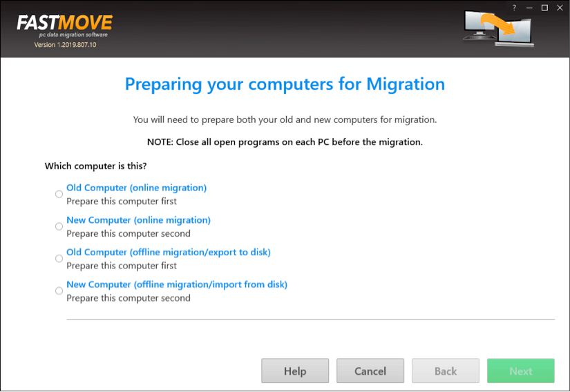Image resolution: width=570 pixels, height=392 pixels.
Task: Minimize the FastMove window
Action: point(529,8)
